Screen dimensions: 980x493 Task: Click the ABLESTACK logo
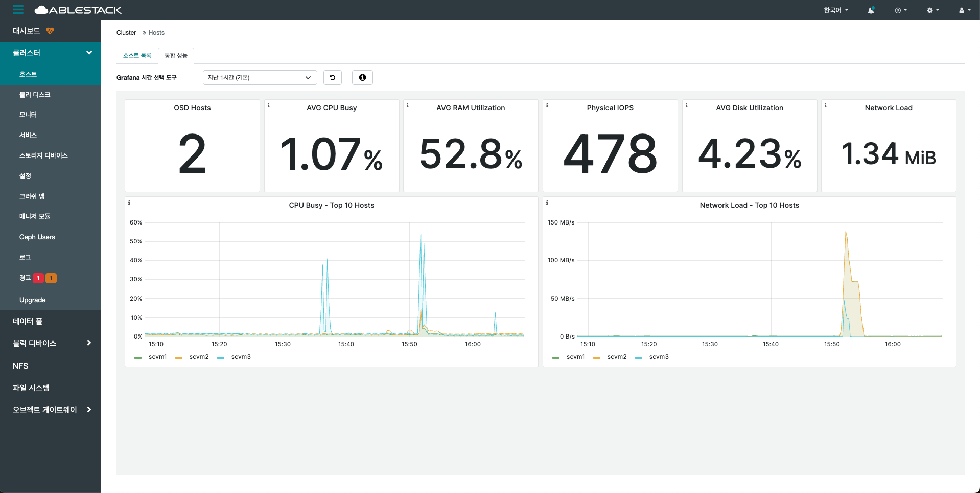78,10
